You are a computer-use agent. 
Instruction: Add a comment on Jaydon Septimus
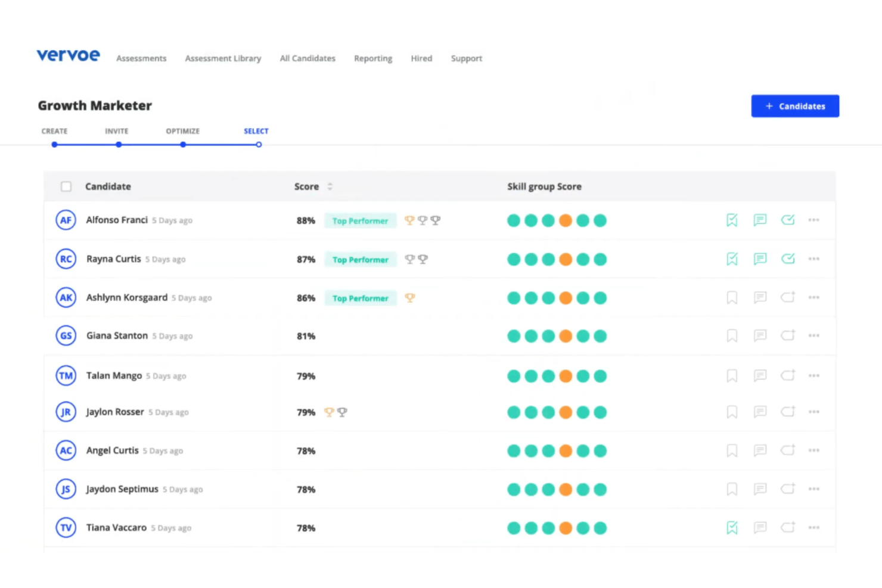tap(760, 490)
